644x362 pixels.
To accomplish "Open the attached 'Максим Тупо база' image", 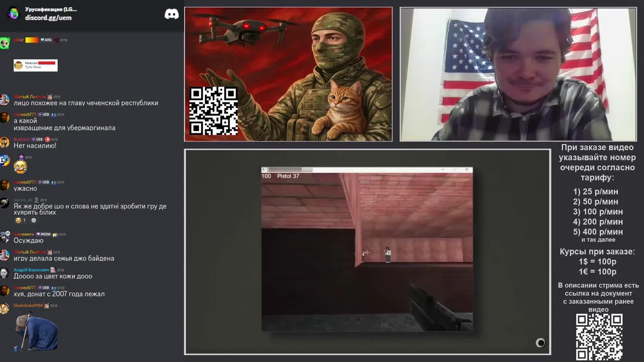I will point(36,65).
